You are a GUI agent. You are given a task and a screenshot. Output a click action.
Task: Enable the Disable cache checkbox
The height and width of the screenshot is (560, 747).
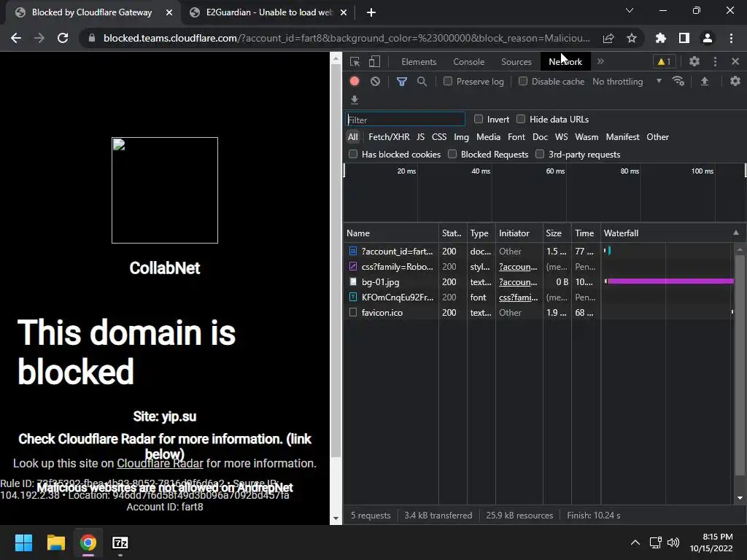[x=523, y=82]
